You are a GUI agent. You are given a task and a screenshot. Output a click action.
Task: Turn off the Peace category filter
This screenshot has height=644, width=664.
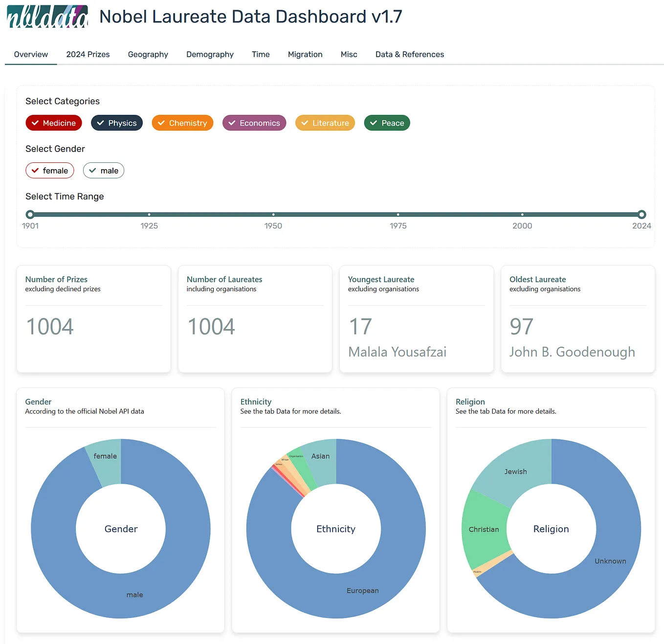(387, 123)
